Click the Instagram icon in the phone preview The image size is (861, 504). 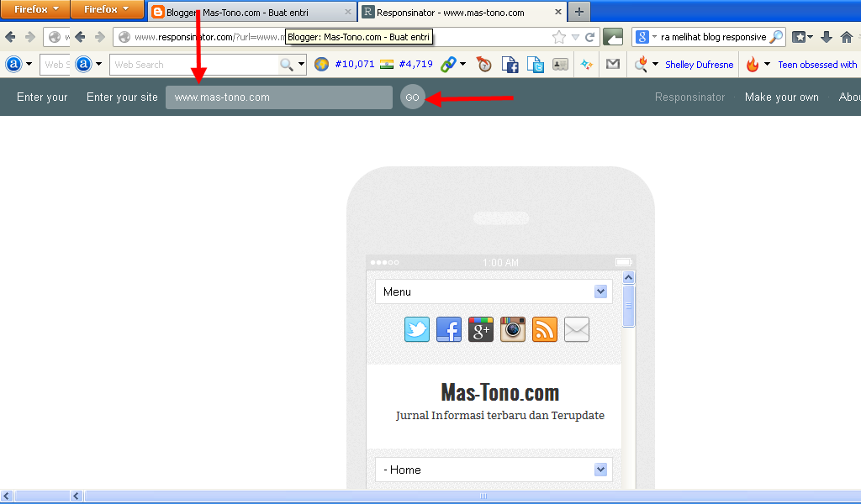(x=512, y=329)
